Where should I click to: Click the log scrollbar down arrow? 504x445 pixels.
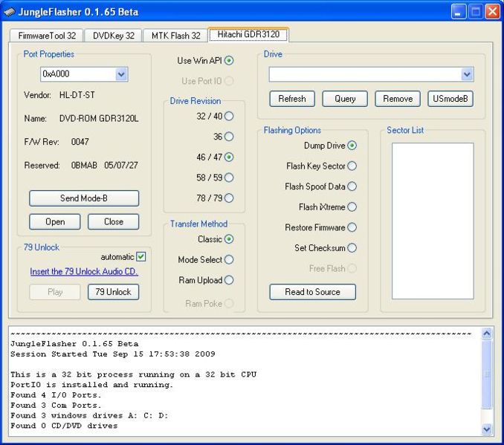tap(487, 429)
